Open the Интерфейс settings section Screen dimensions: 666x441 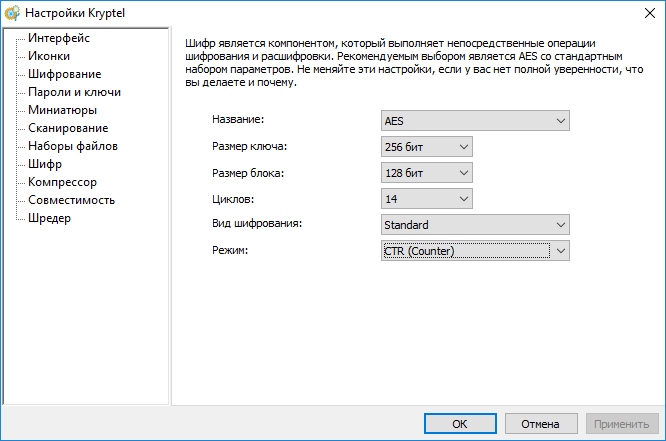point(59,38)
